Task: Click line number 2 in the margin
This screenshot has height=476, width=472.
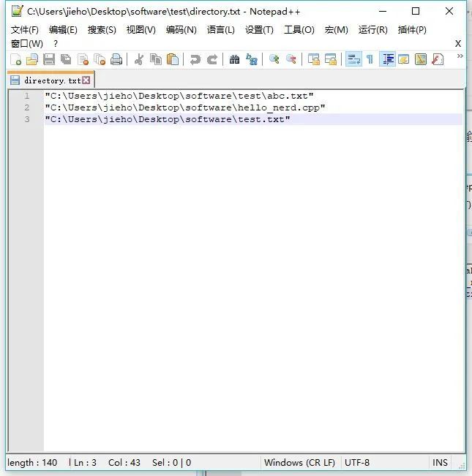Action: click(x=27, y=107)
